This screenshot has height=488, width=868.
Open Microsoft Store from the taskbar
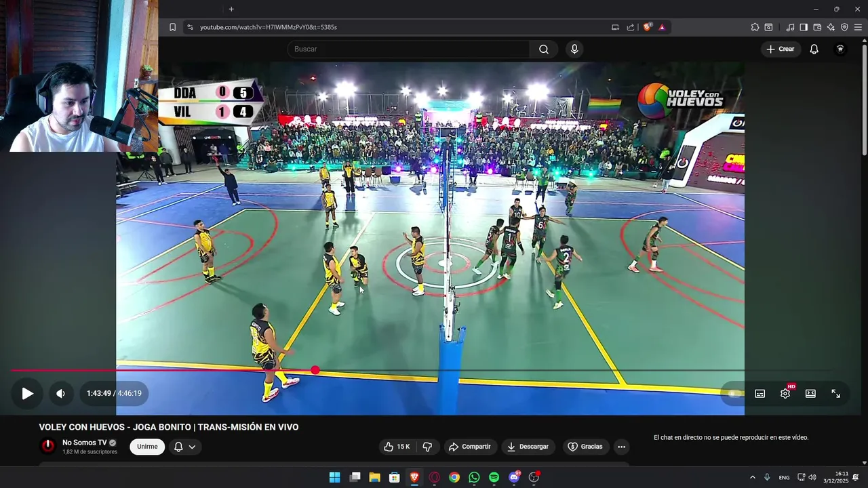394,477
